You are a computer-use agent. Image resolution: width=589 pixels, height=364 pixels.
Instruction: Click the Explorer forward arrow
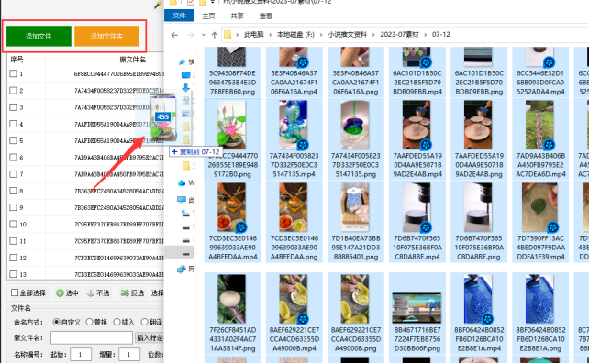[x=191, y=35]
